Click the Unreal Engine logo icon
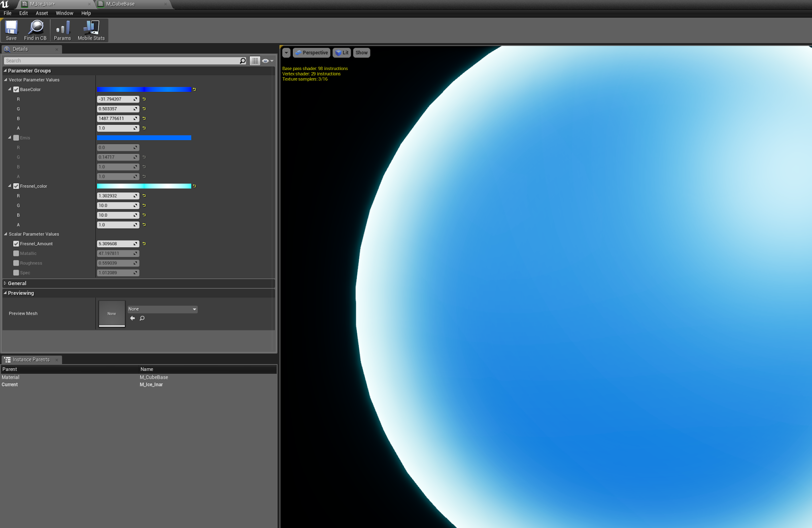Image resolution: width=812 pixels, height=528 pixels. click(x=6, y=4)
